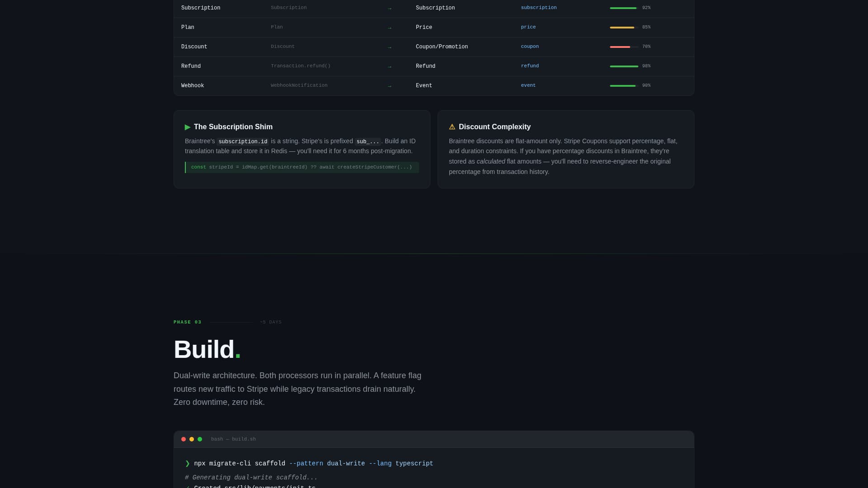Click the 'const stripeId = idMap.get' code snippet
Image resolution: width=868 pixels, height=488 pixels.
302,167
